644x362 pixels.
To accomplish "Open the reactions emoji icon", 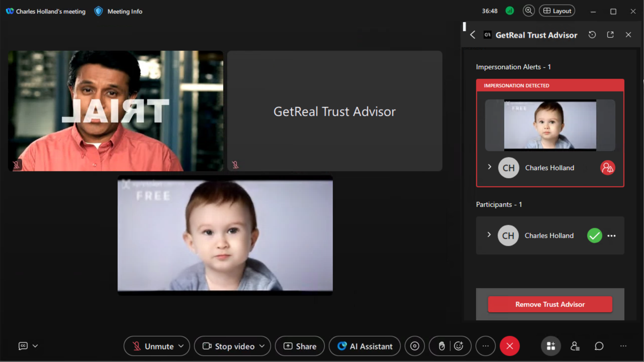I will tap(459, 346).
